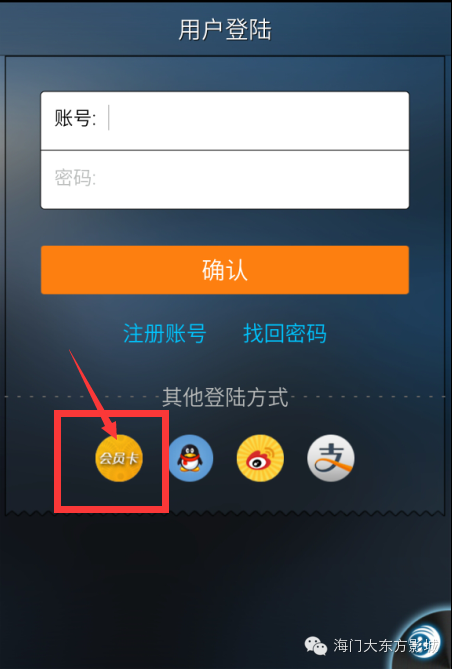The image size is (452, 669).
Task: Click the red arrow annotation
Action: click(x=93, y=393)
